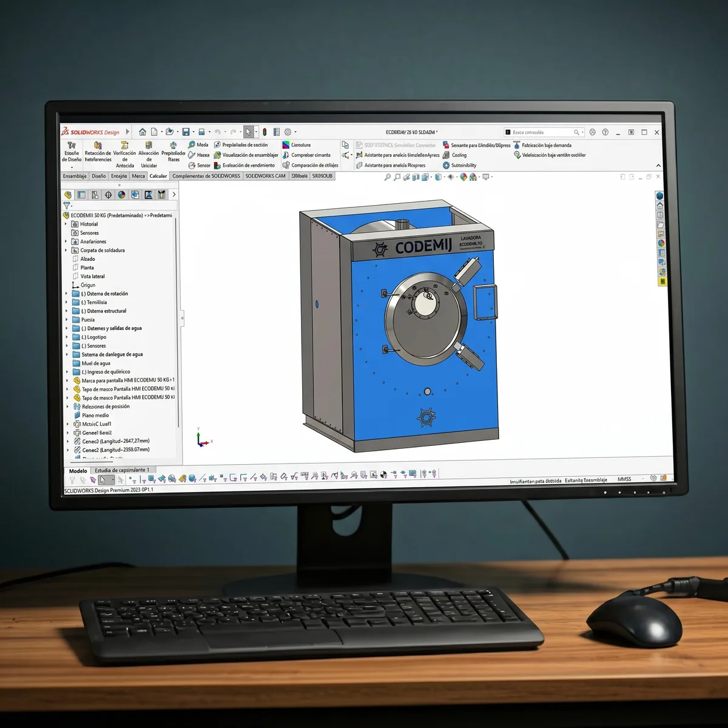
Task: Select the Modelo tab at the bottom
Action: pyautogui.click(x=78, y=471)
